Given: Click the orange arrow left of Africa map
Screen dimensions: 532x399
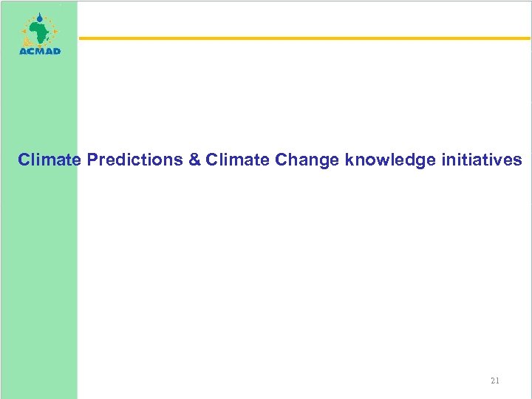Looking at the screenshot, I should (24, 33).
